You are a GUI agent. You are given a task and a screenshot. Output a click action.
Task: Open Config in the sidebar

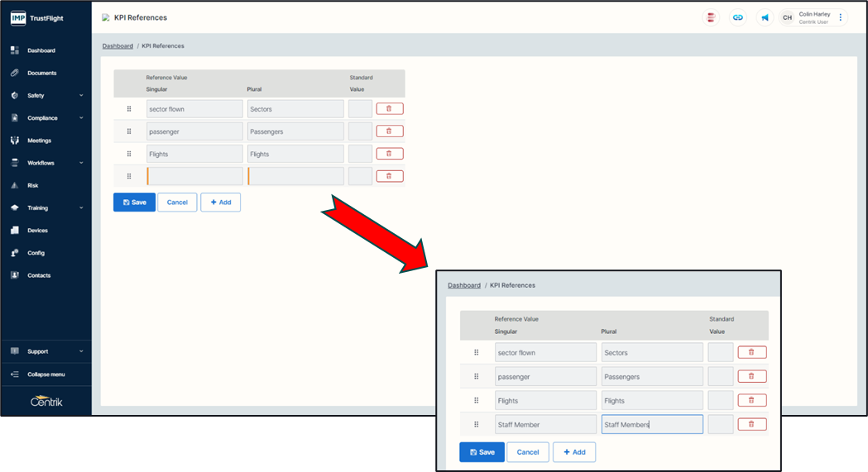coord(36,253)
